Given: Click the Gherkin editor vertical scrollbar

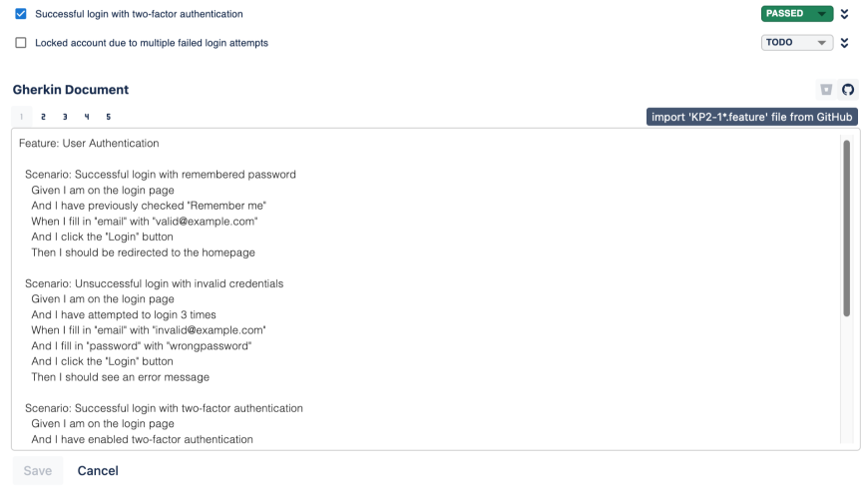Looking at the screenshot, I should tap(847, 228).
